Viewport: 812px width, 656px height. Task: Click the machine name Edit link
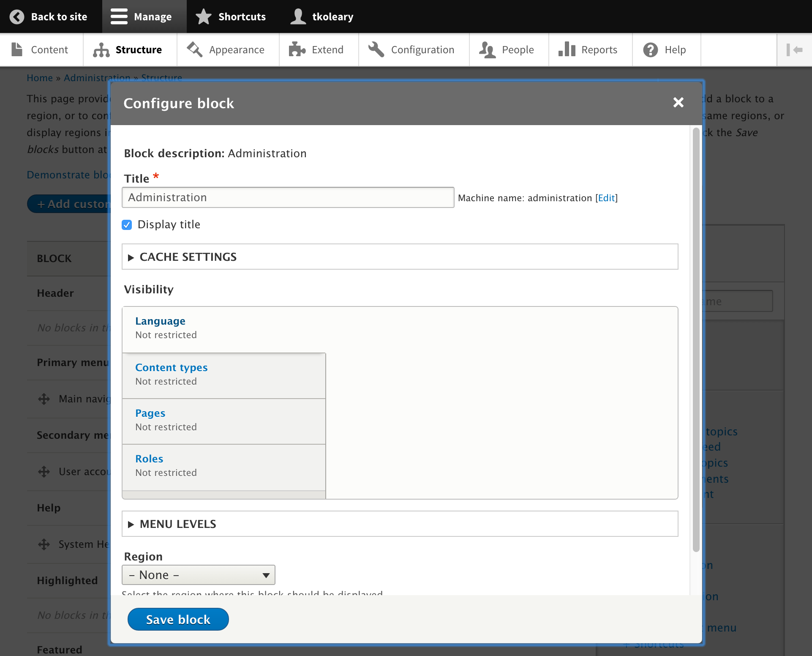click(606, 198)
